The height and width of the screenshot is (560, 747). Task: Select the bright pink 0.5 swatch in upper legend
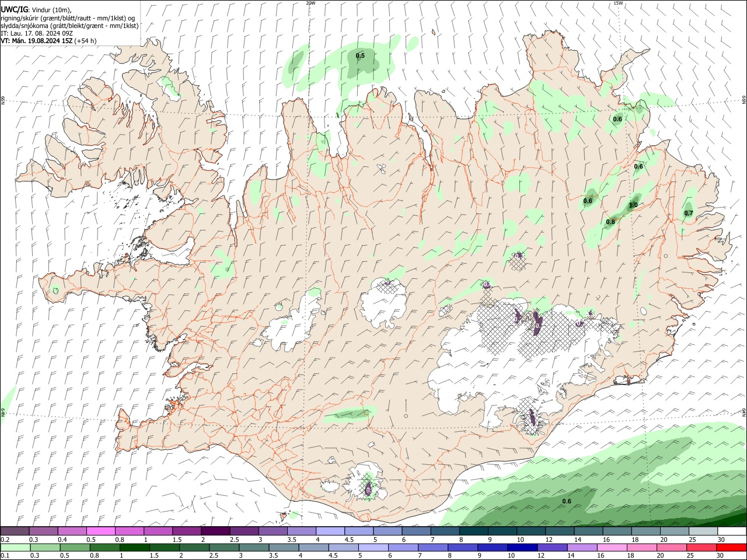point(100,531)
